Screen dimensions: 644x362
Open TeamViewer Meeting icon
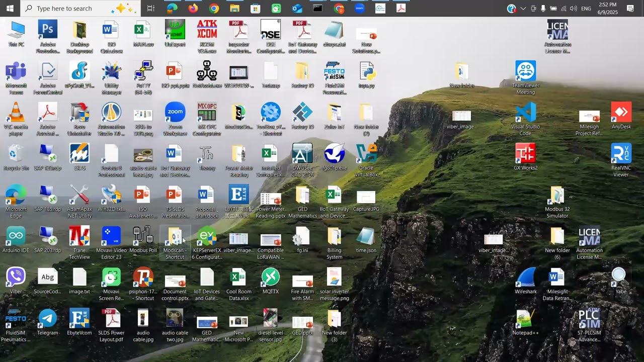click(525, 78)
